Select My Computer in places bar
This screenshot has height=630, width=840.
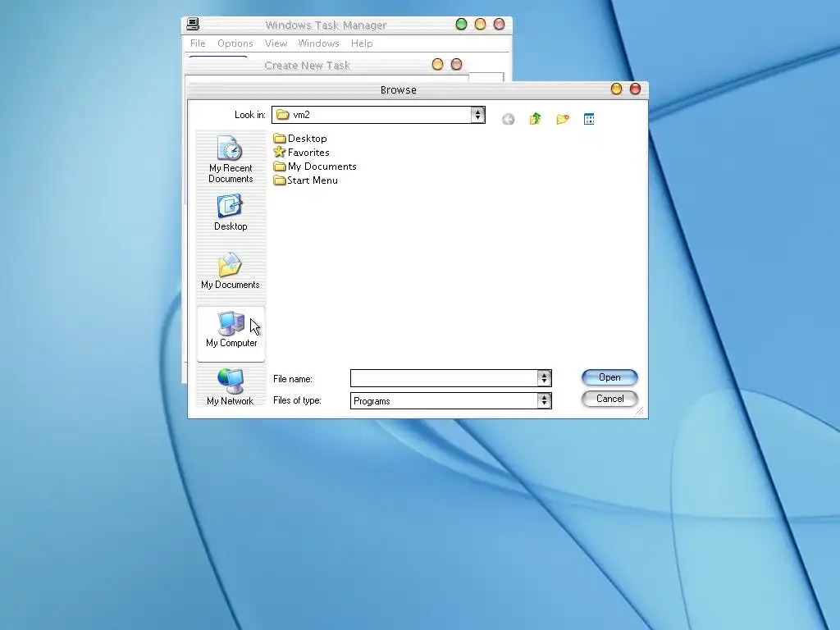tap(231, 334)
